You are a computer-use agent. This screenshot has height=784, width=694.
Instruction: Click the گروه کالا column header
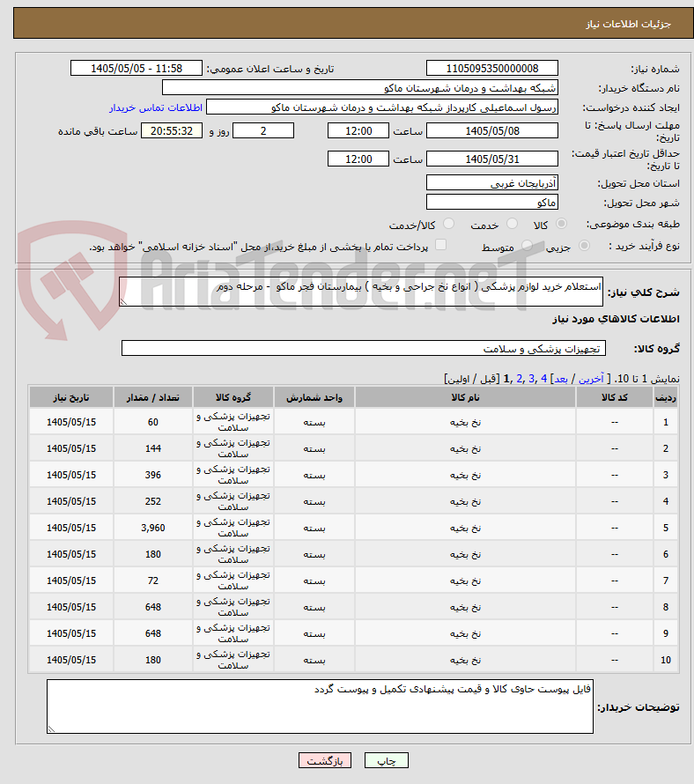coord(233,397)
